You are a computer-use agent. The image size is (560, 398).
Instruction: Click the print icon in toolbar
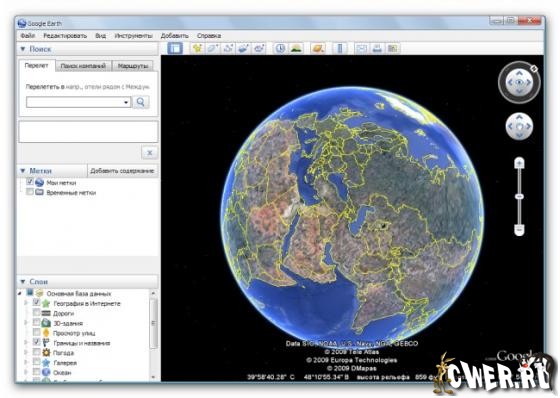[377, 48]
